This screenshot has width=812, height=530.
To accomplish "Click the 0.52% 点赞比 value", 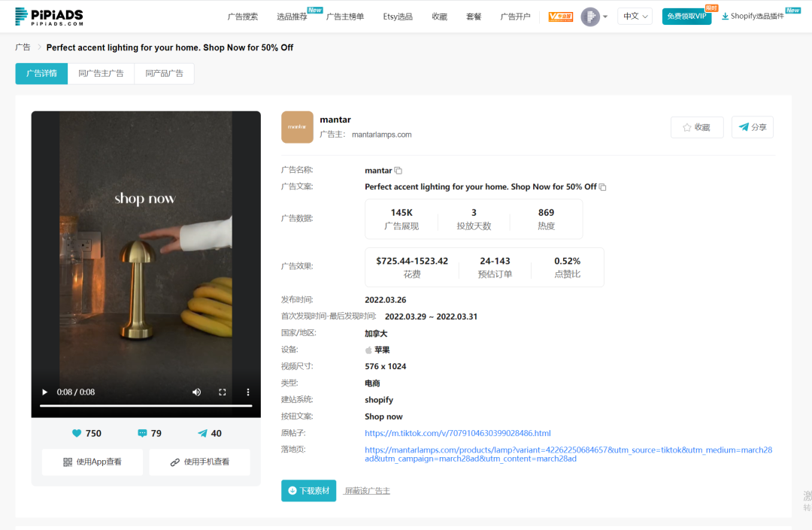I will 568,261.
